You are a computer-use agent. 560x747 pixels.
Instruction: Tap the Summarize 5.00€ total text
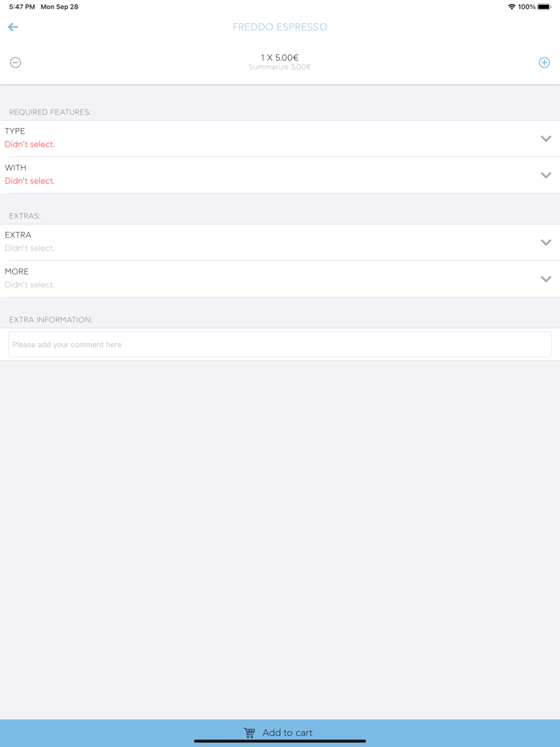[279, 67]
